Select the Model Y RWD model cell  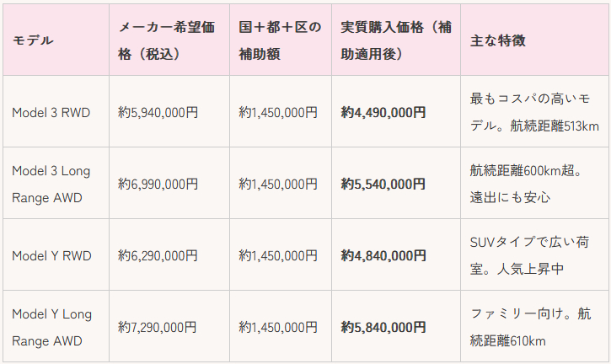(x=51, y=255)
